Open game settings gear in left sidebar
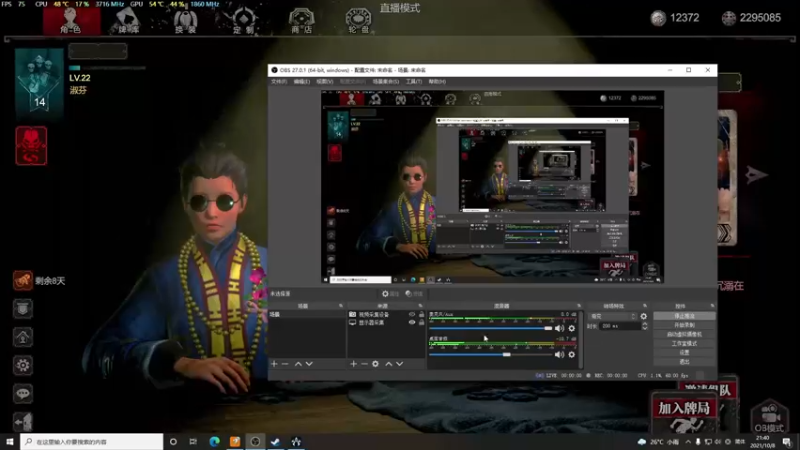Screen dimensions: 800x450 22,365
